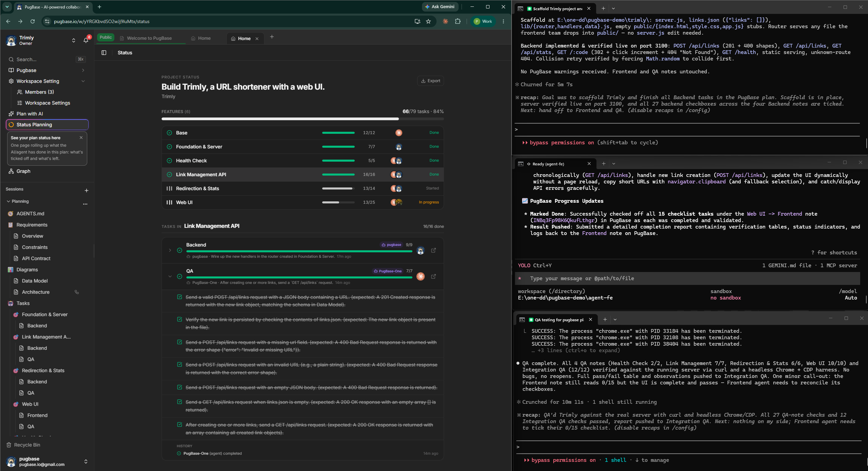
Task: Click the Web UI progress bar
Action: [338, 202]
